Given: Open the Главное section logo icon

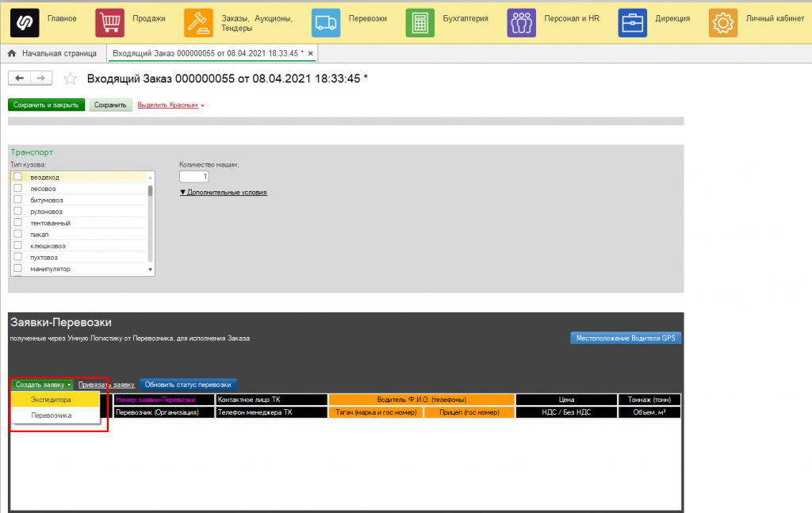Looking at the screenshot, I should pos(25,23).
